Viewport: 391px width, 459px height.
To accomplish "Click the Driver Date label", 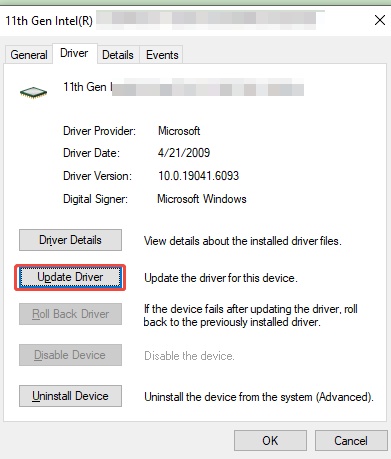I will click(91, 153).
